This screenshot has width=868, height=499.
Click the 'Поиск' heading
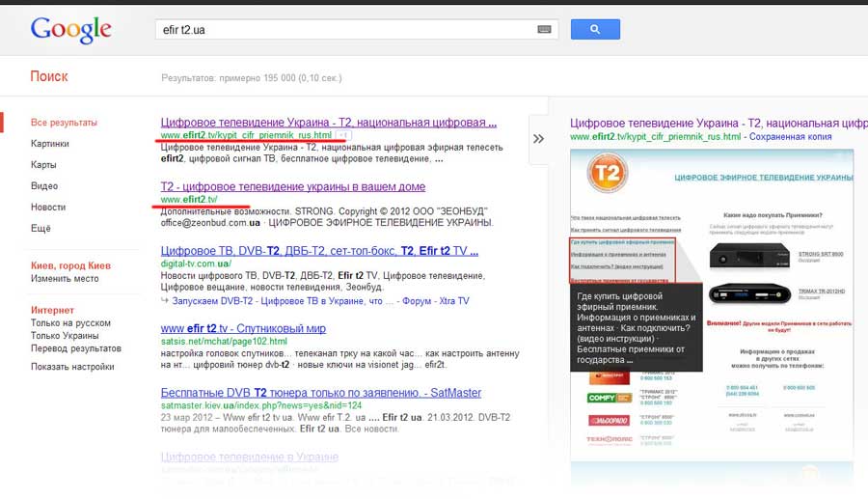(x=49, y=76)
